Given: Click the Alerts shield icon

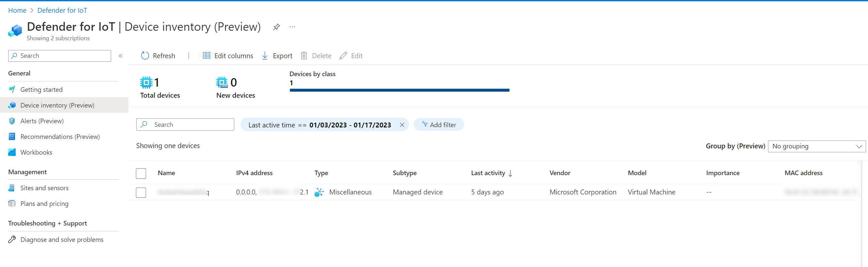Looking at the screenshot, I should tap(12, 121).
